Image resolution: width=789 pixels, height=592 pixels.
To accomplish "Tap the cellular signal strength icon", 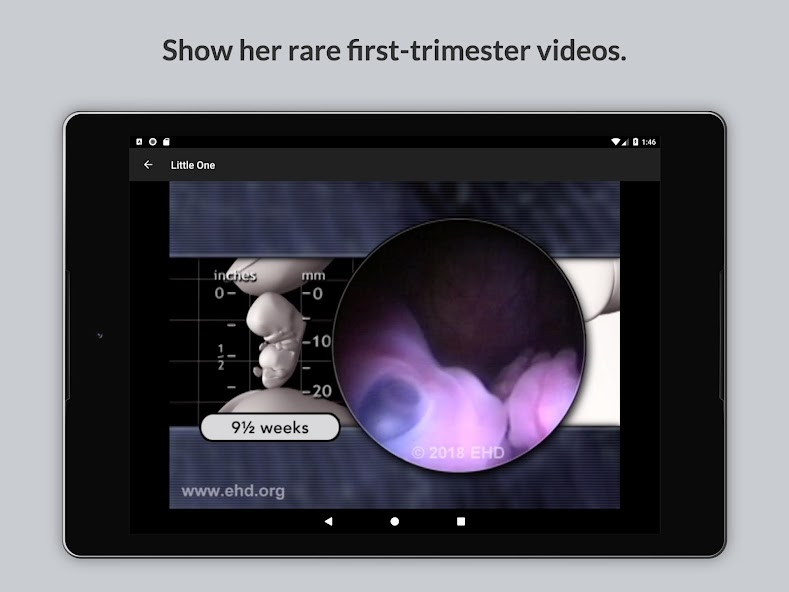I will click(x=626, y=142).
